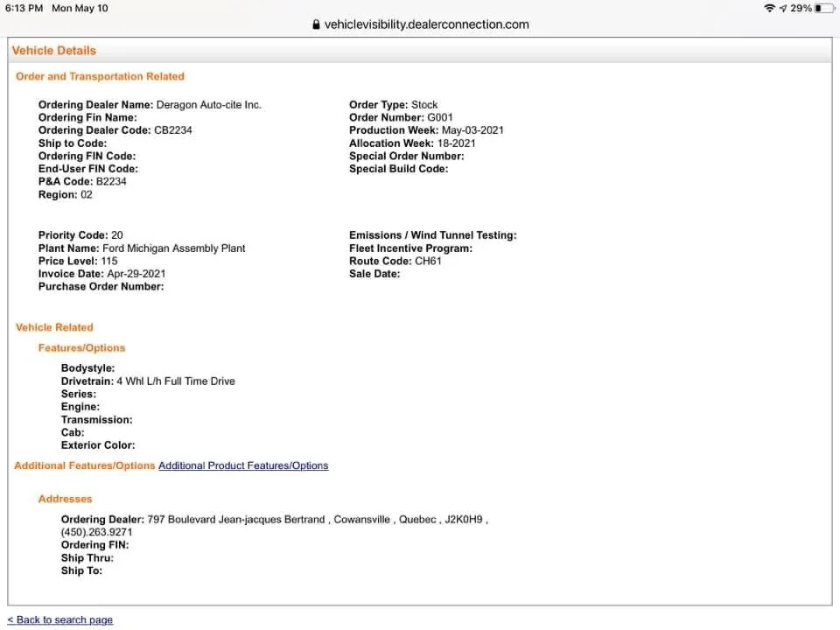This screenshot has height=630, width=840.
Task: Click the Additional Features/Options orange label
Action: pos(85,465)
